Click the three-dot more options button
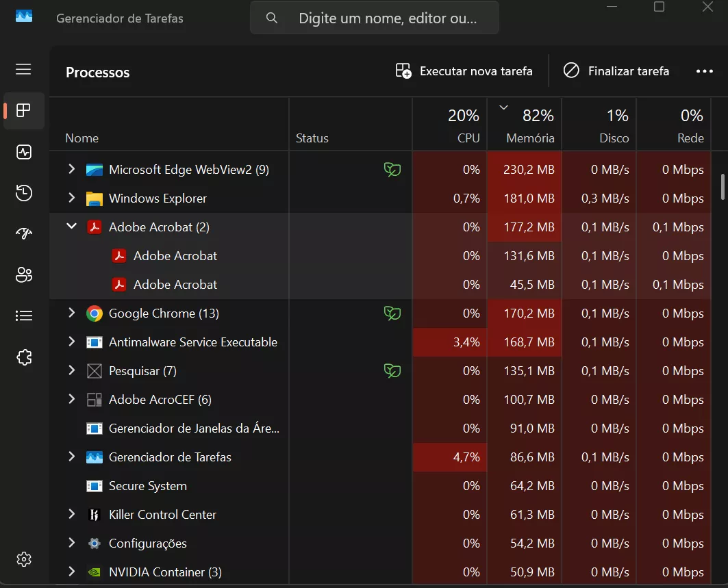Image resolution: width=728 pixels, height=588 pixels. (x=704, y=71)
